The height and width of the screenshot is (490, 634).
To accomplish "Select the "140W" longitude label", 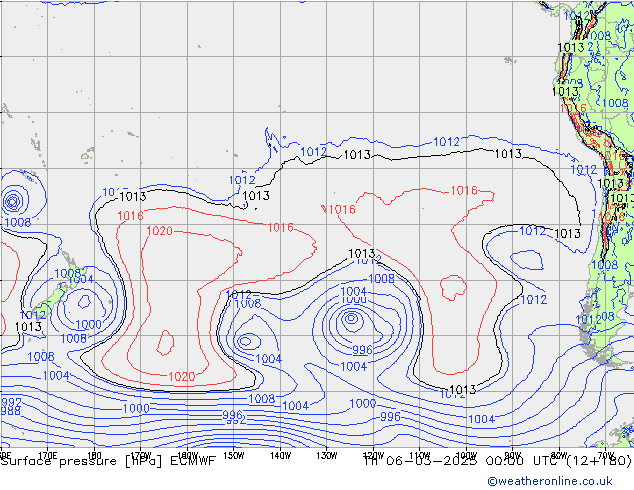I will (x=281, y=456).
